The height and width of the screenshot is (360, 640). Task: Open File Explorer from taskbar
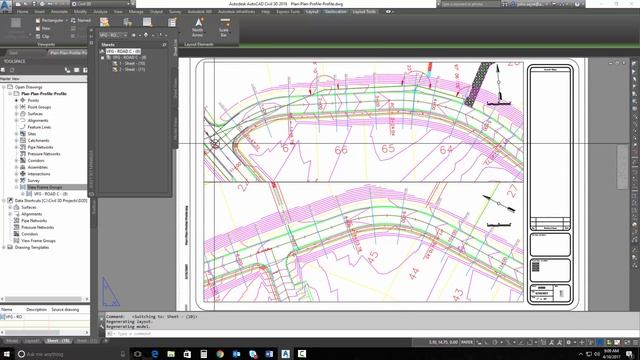(x=171, y=354)
